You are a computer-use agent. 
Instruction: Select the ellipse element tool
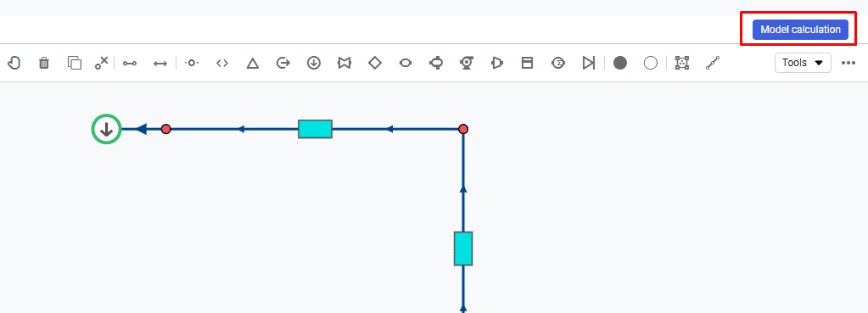406,63
